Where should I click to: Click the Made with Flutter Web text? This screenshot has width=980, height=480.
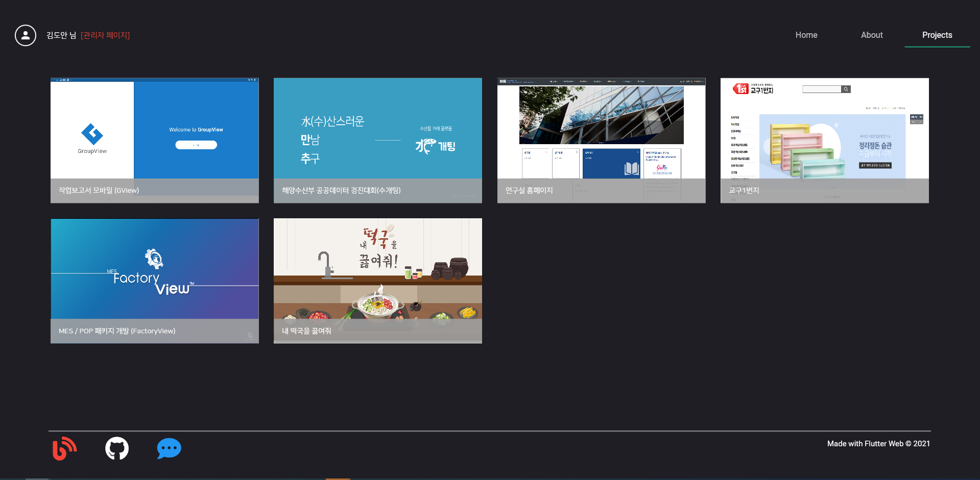[878, 443]
